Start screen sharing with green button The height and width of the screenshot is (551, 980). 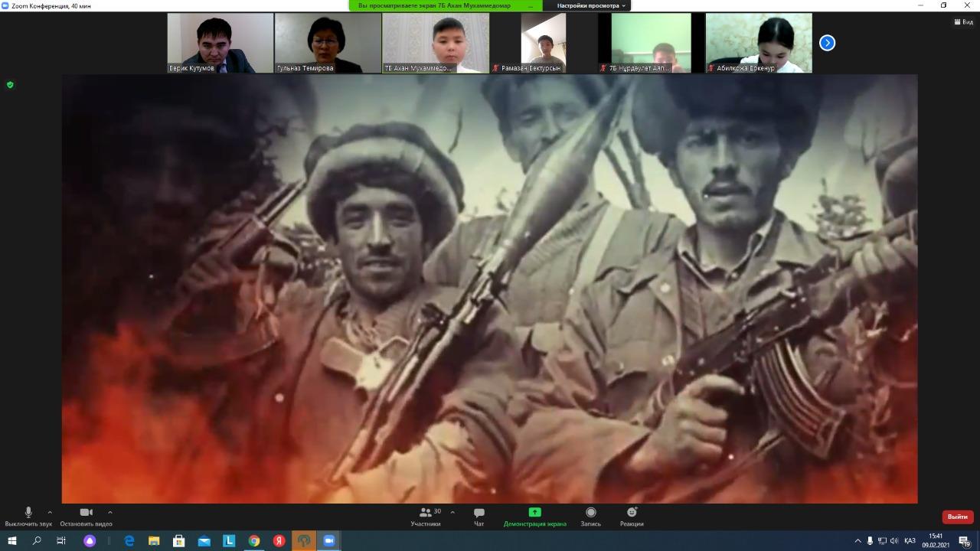pos(534,516)
